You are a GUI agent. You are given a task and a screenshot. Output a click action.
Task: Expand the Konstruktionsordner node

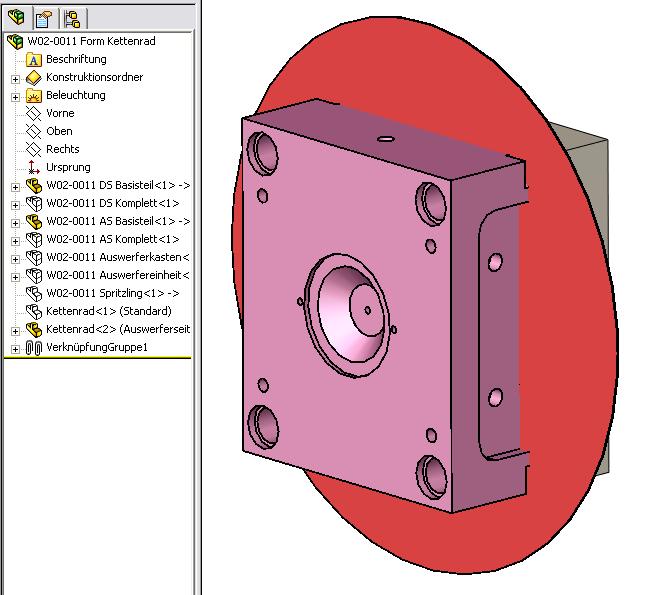pos(15,79)
